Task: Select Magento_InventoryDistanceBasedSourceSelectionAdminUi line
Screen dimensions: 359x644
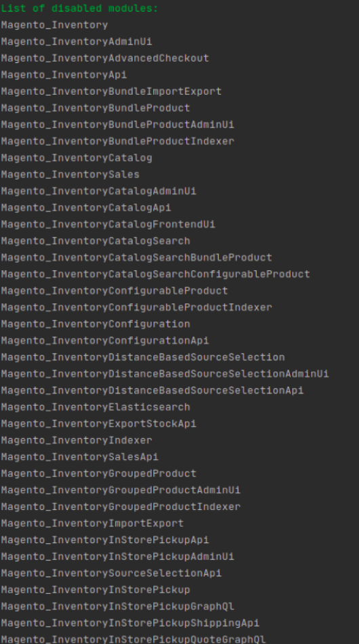Action: click(x=165, y=374)
